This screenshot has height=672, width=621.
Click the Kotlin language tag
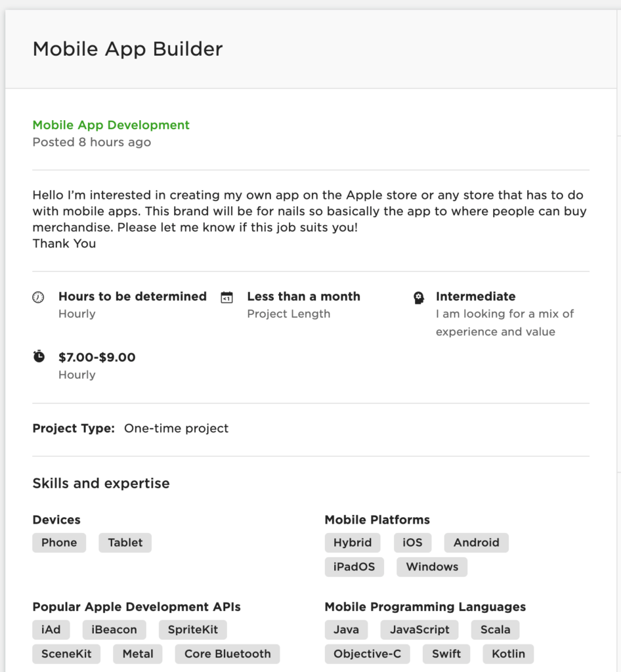tap(508, 654)
